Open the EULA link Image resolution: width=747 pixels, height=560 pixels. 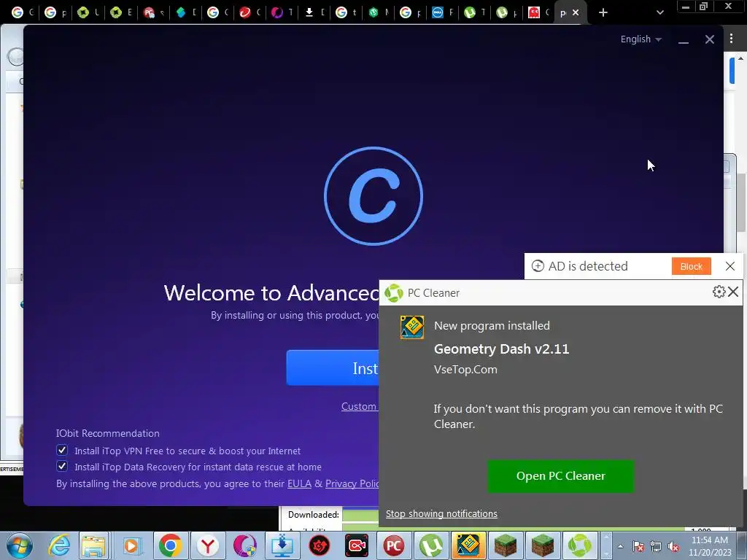tap(299, 483)
